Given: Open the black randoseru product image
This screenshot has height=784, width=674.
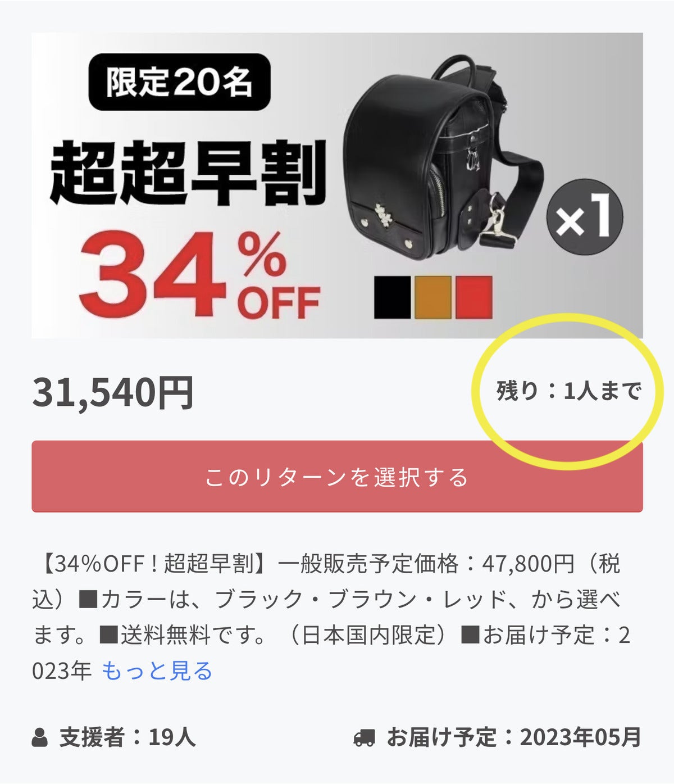Looking at the screenshot, I should (x=444, y=157).
